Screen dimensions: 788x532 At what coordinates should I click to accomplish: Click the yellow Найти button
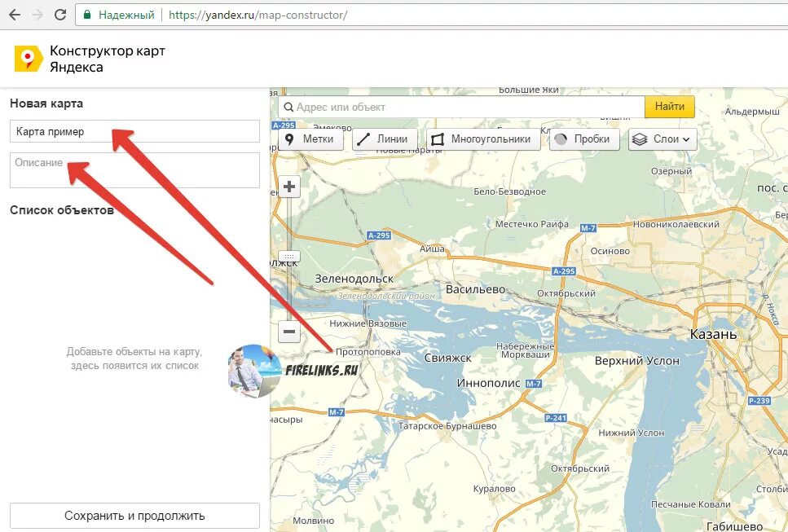(x=669, y=107)
